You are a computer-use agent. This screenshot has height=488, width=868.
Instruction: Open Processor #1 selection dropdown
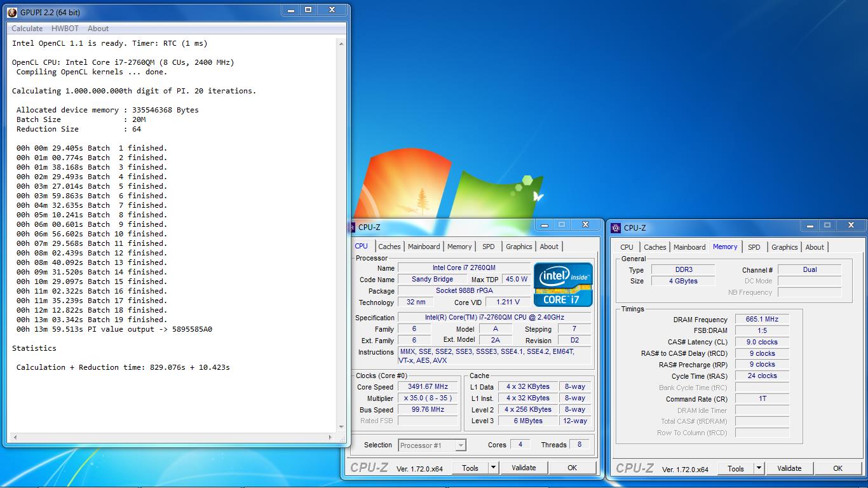(x=432, y=445)
